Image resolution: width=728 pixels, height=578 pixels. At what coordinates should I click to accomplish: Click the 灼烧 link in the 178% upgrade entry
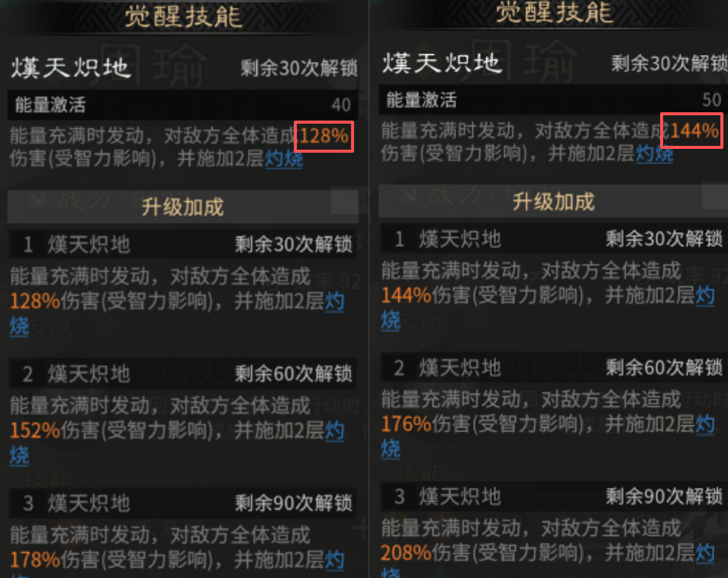click(334, 560)
